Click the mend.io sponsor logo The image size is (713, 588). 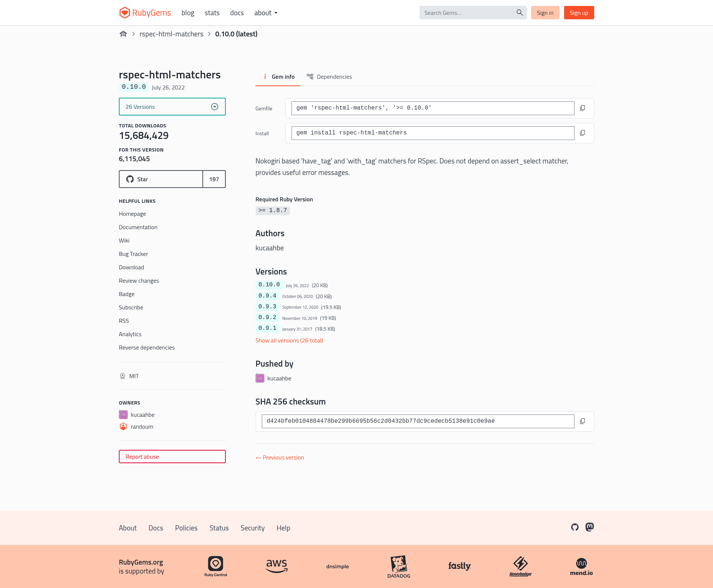(582, 567)
